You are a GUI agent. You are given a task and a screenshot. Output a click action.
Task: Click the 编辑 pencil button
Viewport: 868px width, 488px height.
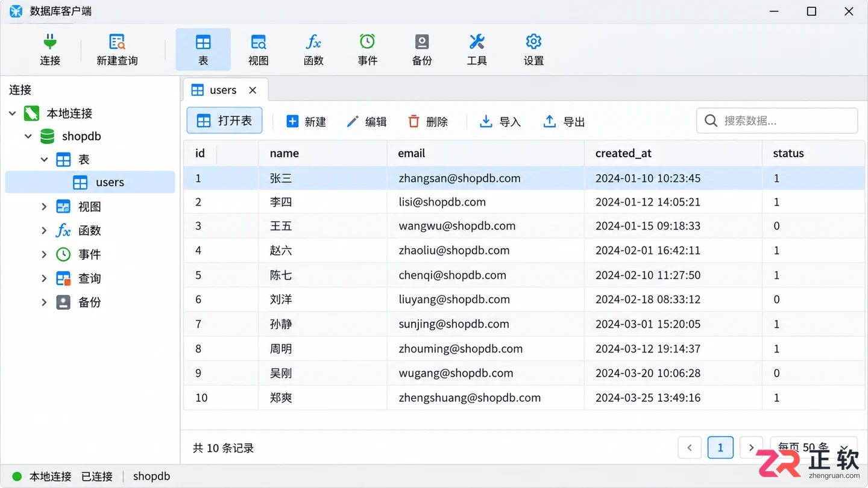366,122
